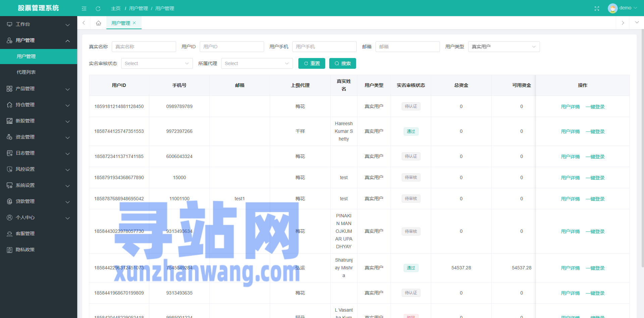Viewport: 644px width, 318px height.
Task: Click the demo user avatar
Action: coord(612,8)
